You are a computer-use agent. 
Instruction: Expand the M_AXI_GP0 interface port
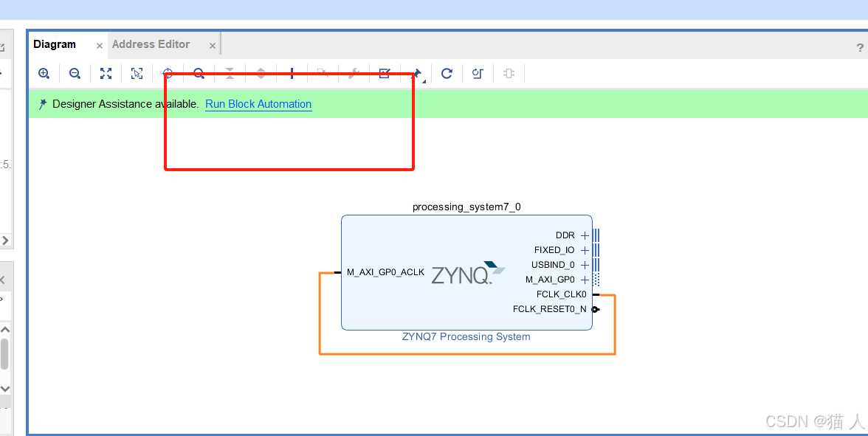point(585,280)
